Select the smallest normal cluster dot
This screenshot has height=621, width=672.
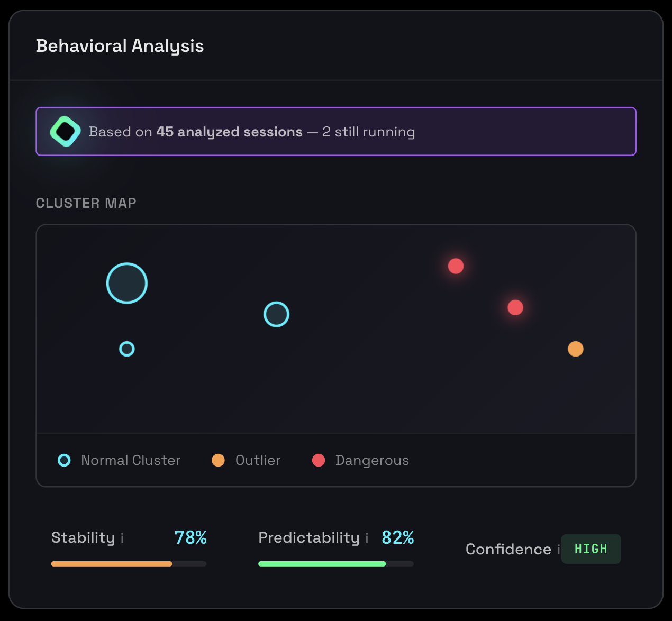(126, 349)
